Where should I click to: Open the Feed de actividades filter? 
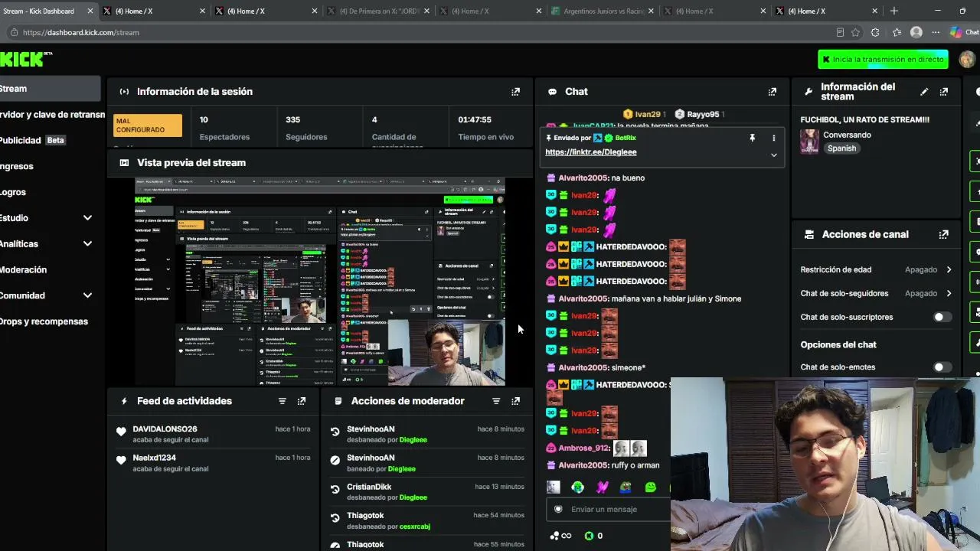282,401
